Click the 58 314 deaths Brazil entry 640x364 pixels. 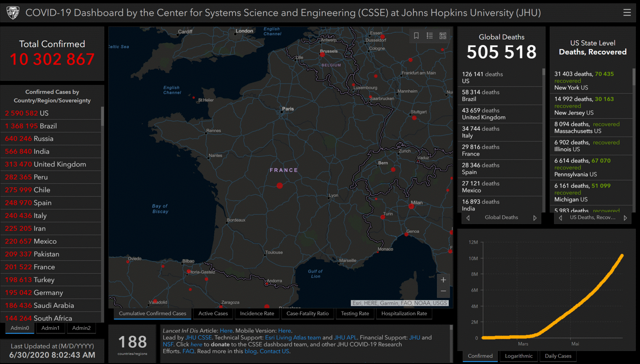[500, 95]
